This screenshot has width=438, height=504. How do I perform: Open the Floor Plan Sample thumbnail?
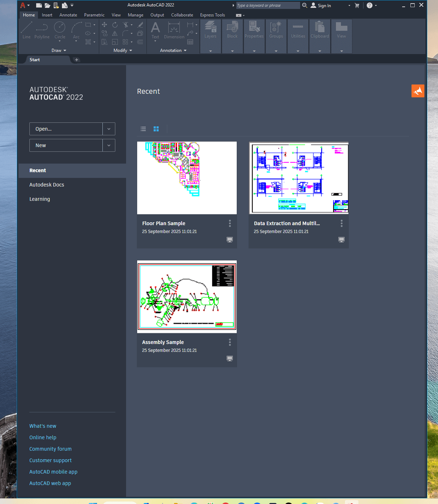click(x=187, y=178)
